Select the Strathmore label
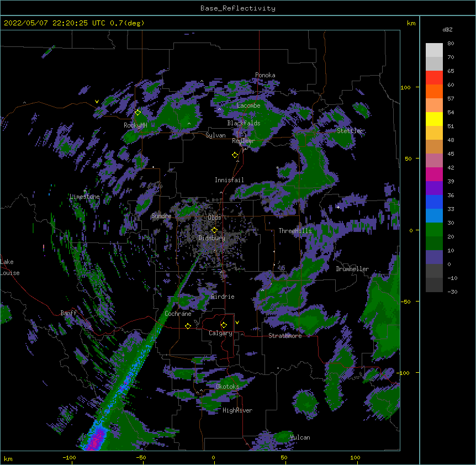 pyautogui.click(x=285, y=336)
